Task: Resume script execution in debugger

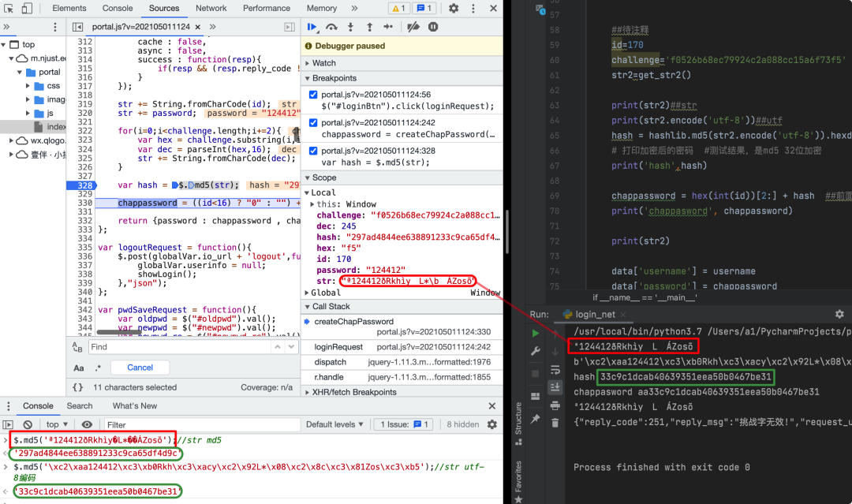Action: 312,27
